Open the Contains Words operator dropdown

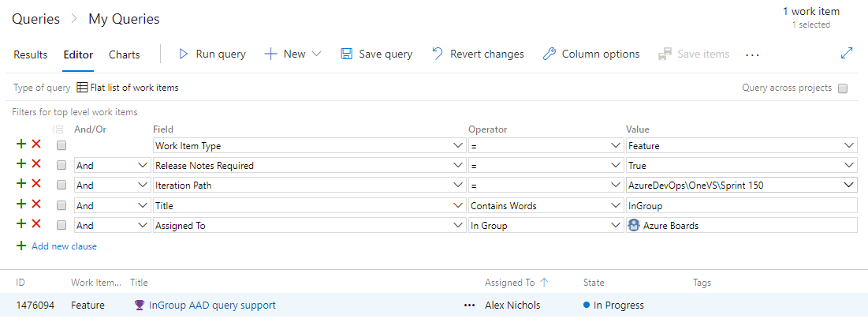click(x=616, y=206)
